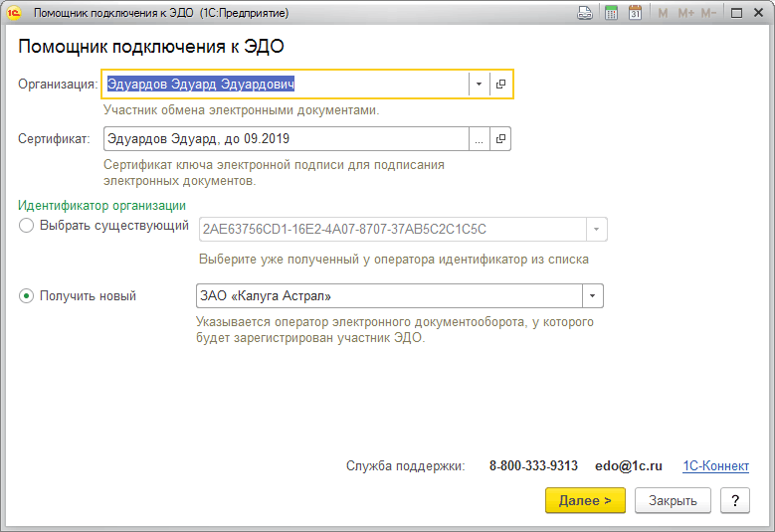Click the 1C logo icon in the title bar
Image resolution: width=775 pixels, height=532 pixels.
pos(14,13)
